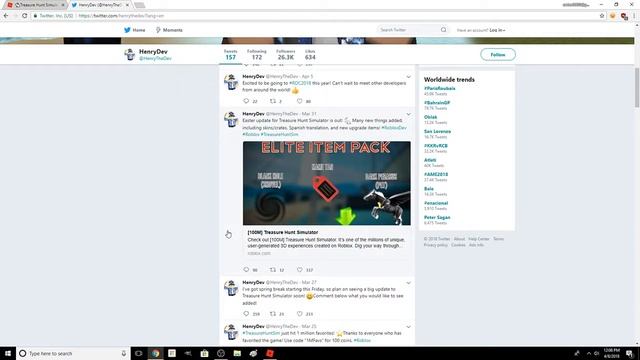The height and width of the screenshot is (360, 640).
Task: Bookmark the page with the star icon
Action: tap(602, 16)
